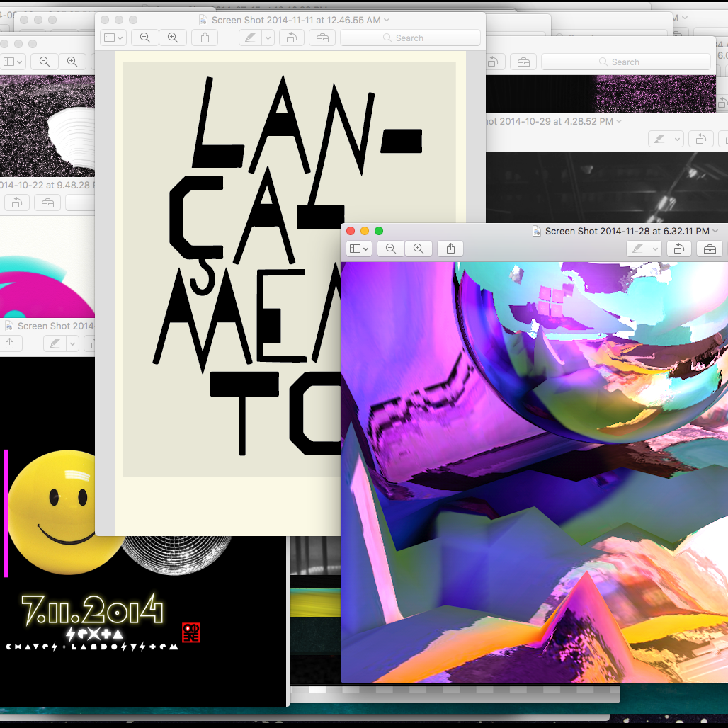Rotate image in the 9.48.28 window
728x728 pixels.
click(x=17, y=203)
